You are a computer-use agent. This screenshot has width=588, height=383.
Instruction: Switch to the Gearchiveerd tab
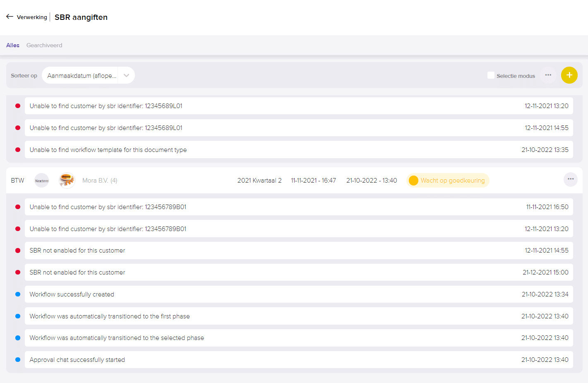(44, 45)
